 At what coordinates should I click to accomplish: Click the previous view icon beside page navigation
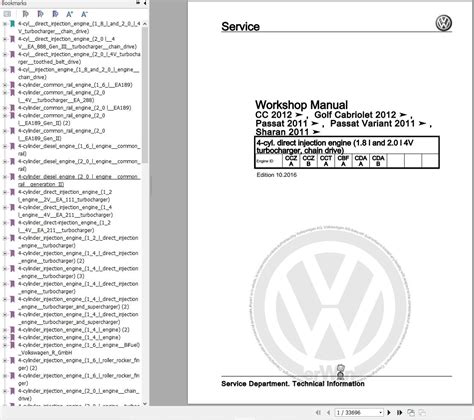(411, 413)
